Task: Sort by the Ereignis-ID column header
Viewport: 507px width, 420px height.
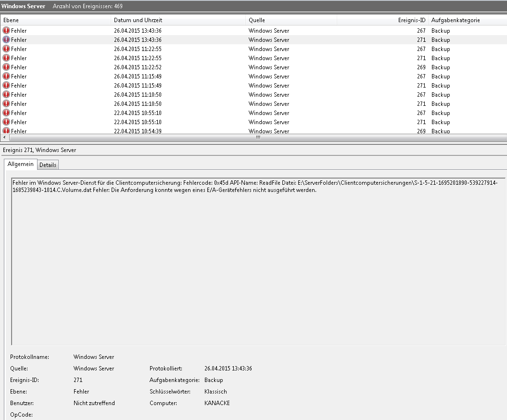Action: coord(382,20)
